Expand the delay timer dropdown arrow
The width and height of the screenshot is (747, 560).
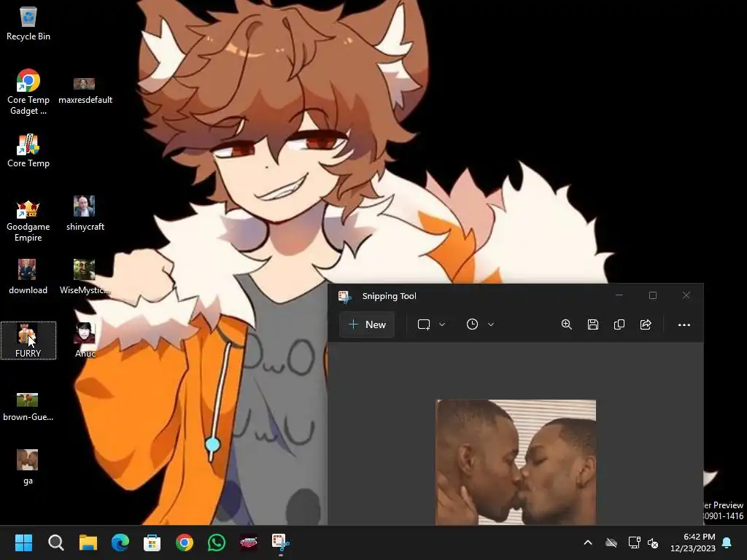pos(491,324)
